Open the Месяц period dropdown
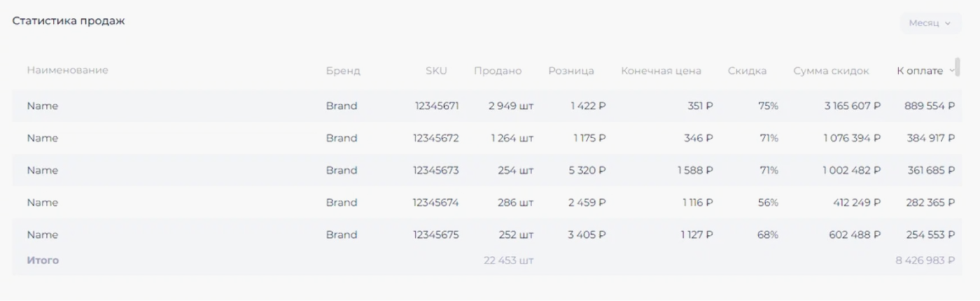The width and height of the screenshot is (980, 301). point(930,23)
